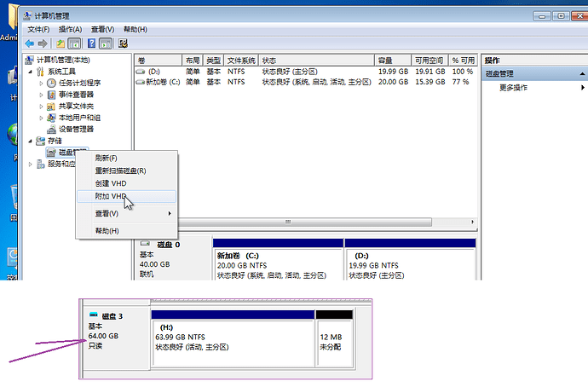Click the Forward arrow toolbar icon

click(43, 43)
